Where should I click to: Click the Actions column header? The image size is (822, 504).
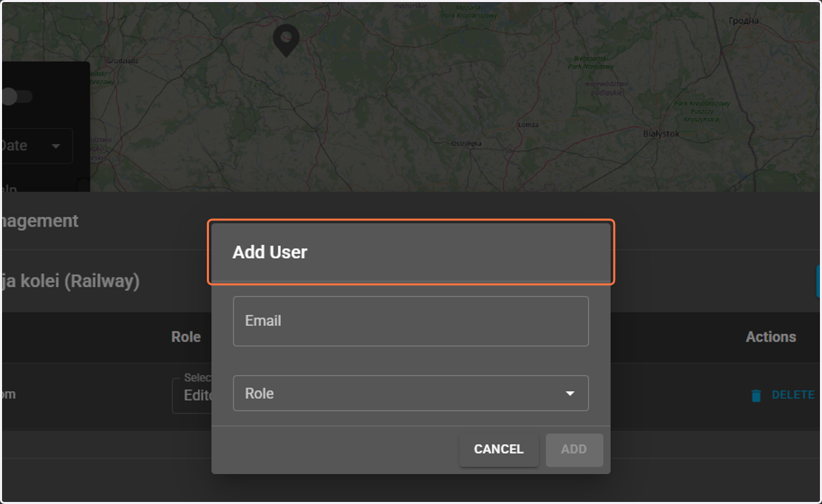click(x=771, y=337)
